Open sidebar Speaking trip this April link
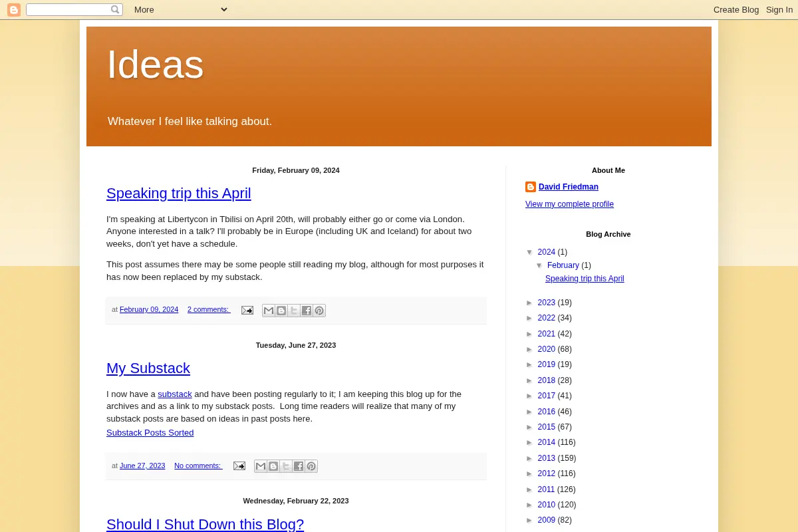 click(585, 279)
